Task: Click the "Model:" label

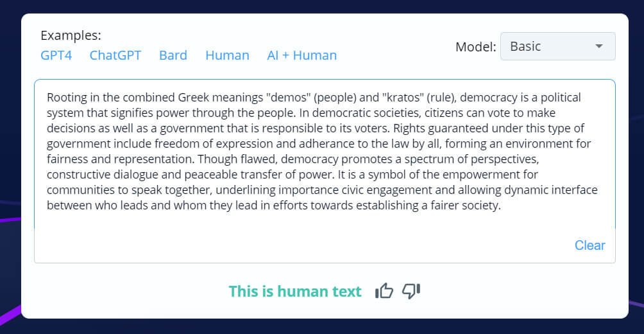Action: pos(475,47)
